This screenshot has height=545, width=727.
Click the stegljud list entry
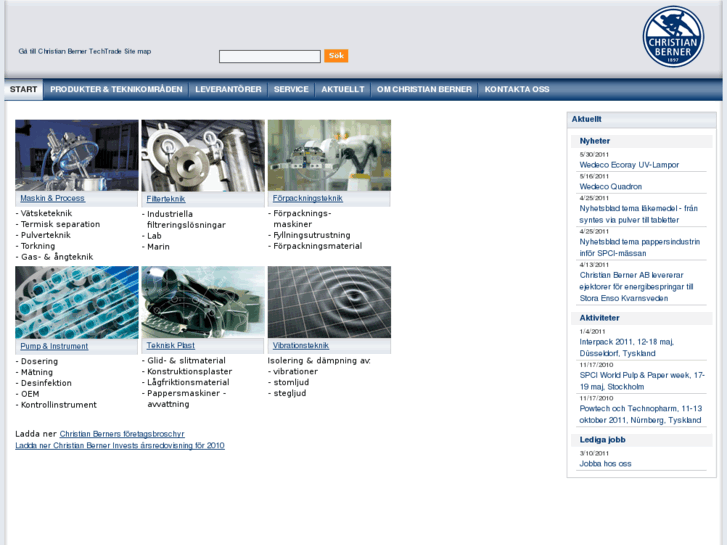click(x=289, y=393)
